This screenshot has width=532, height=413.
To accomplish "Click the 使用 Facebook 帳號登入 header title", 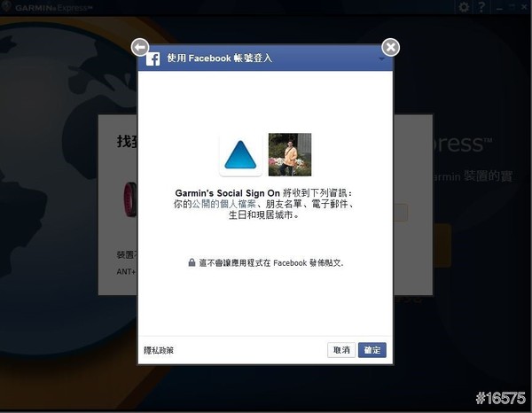I will pyautogui.click(x=220, y=58).
